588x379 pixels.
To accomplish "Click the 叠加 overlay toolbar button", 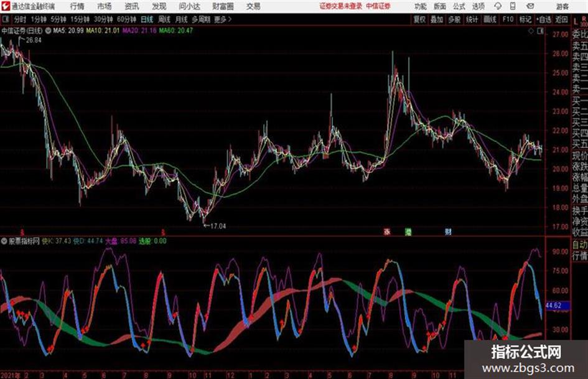I will point(437,19).
